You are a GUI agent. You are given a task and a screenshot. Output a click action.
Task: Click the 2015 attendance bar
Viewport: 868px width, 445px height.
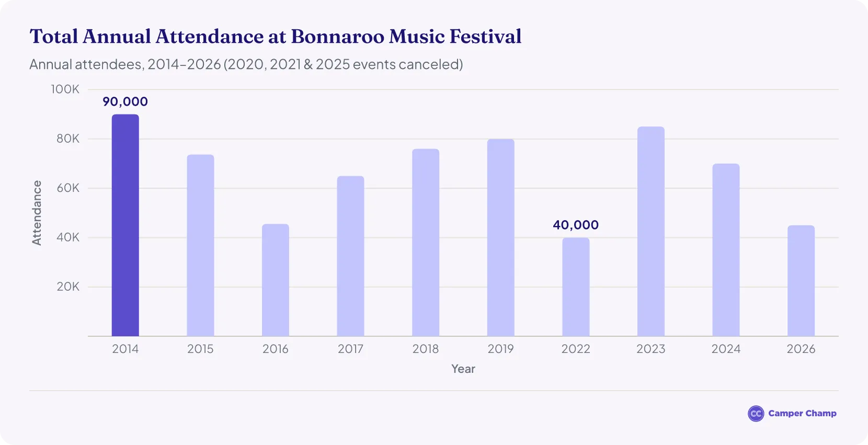(200, 245)
